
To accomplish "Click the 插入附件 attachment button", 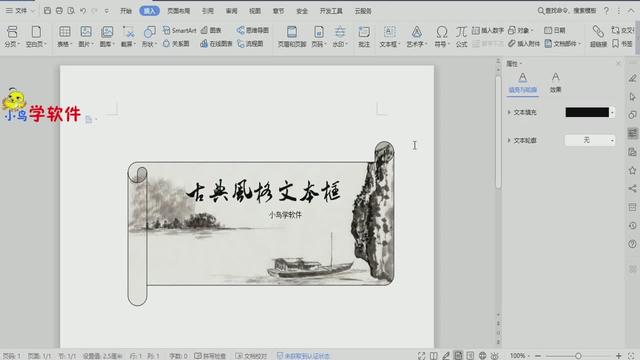I will pyautogui.click(x=524, y=43).
